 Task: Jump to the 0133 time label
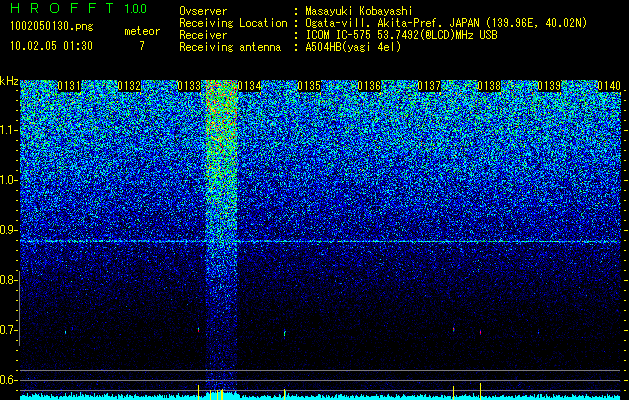click(x=189, y=86)
